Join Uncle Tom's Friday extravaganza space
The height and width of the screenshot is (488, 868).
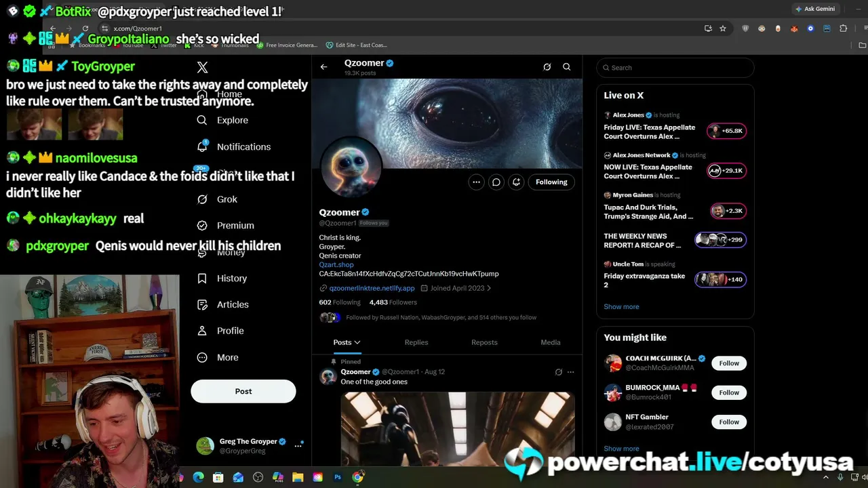tap(675, 276)
